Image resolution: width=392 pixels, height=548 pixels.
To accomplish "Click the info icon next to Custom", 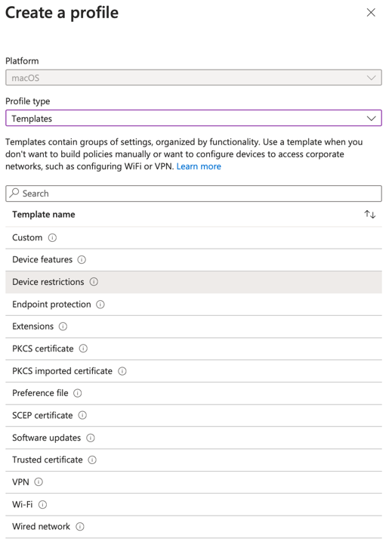I will [52, 237].
